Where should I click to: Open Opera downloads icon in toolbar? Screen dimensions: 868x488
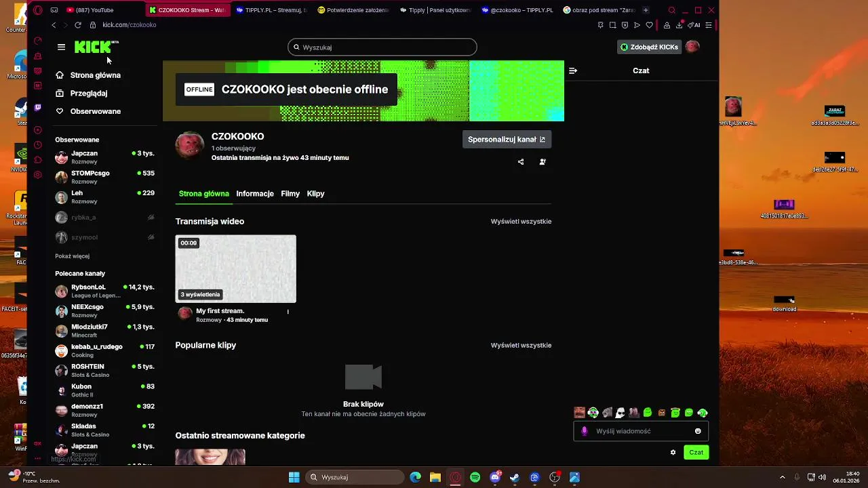pos(679,25)
